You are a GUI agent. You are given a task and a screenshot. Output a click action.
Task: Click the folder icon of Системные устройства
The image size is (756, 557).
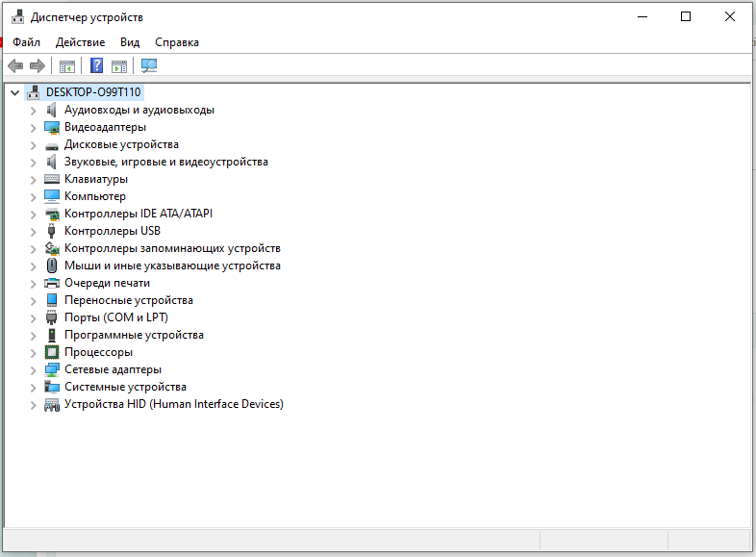[52, 387]
